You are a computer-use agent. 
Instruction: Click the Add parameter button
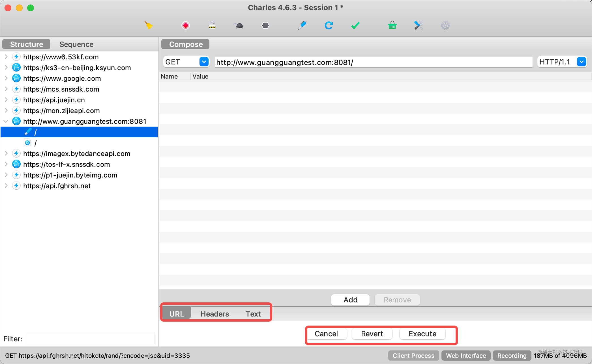coord(350,300)
